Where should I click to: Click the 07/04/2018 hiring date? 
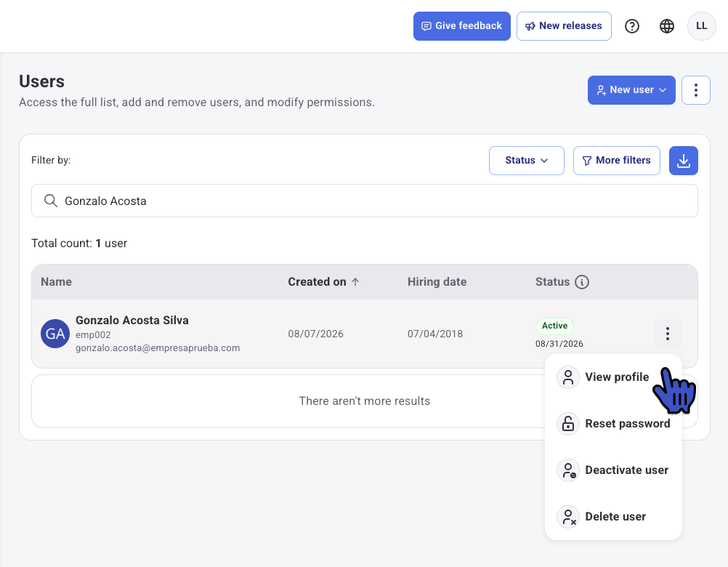435,334
